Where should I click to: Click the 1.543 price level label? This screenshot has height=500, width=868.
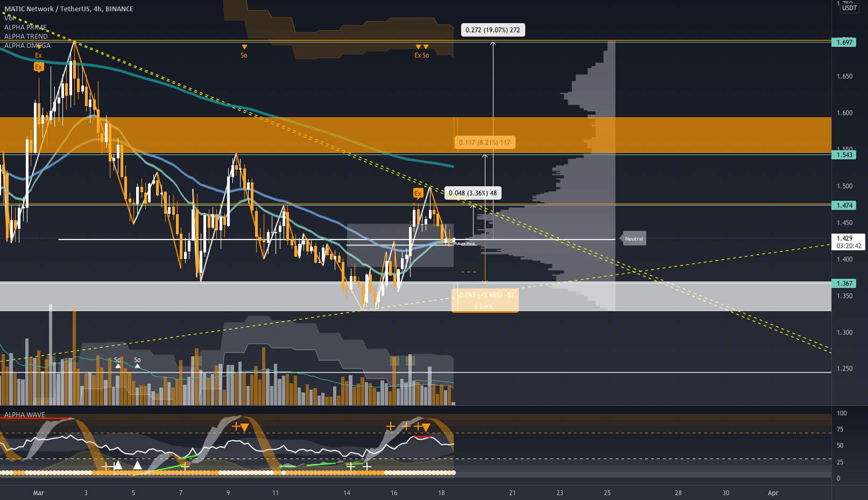click(x=844, y=154)
